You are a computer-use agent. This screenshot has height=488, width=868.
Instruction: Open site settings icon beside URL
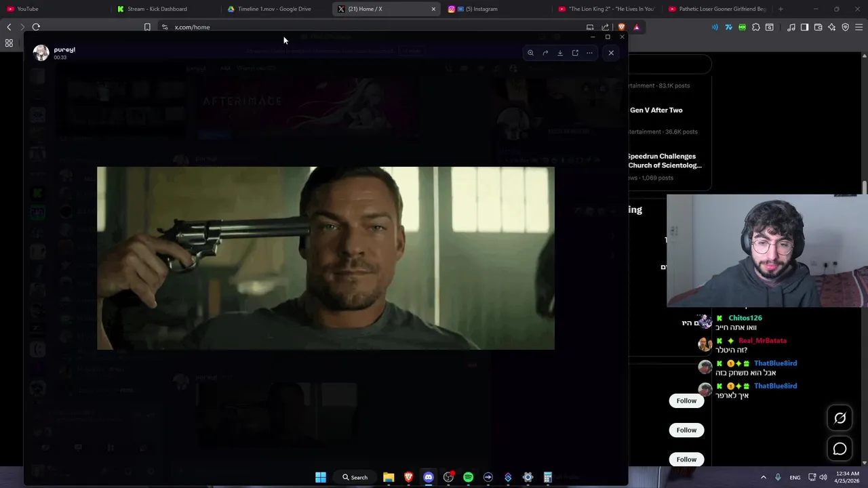pos(164,27)
